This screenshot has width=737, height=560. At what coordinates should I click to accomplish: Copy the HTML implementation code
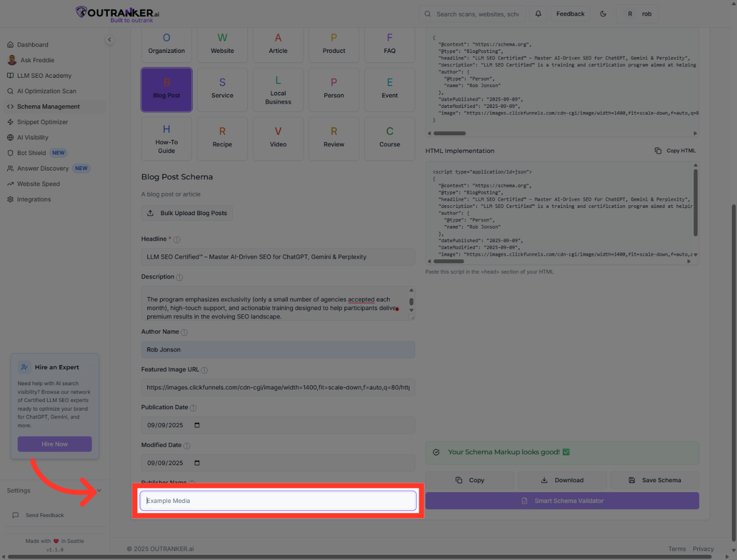tap(675, 150)
